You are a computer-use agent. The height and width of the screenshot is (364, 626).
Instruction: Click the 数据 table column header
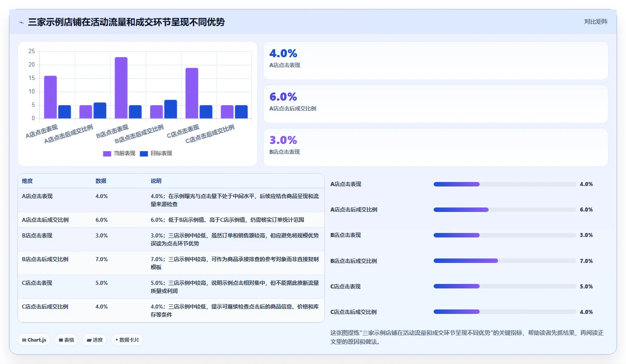click(x=101, y=181)
